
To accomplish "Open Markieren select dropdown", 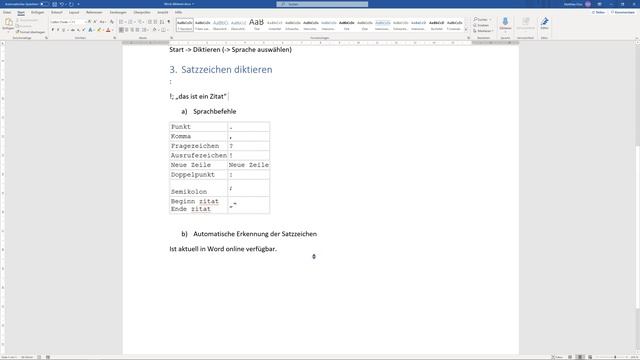I will pos(484,31).
